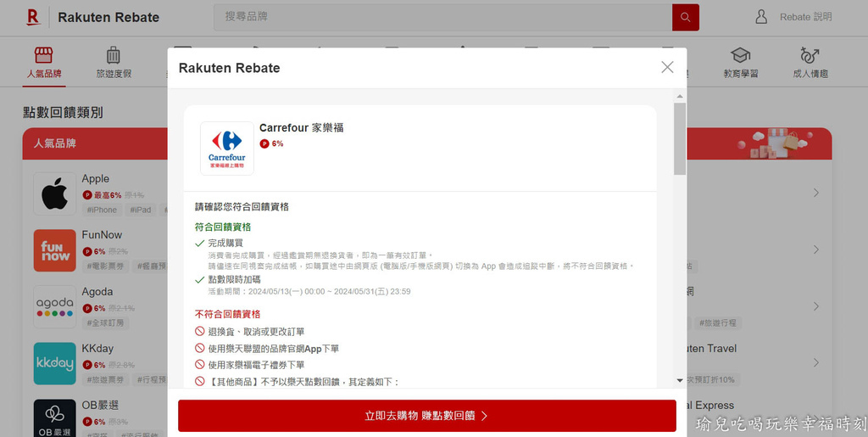Open the user account icon
Screen dimensions: 868x437
pos(761,17)
